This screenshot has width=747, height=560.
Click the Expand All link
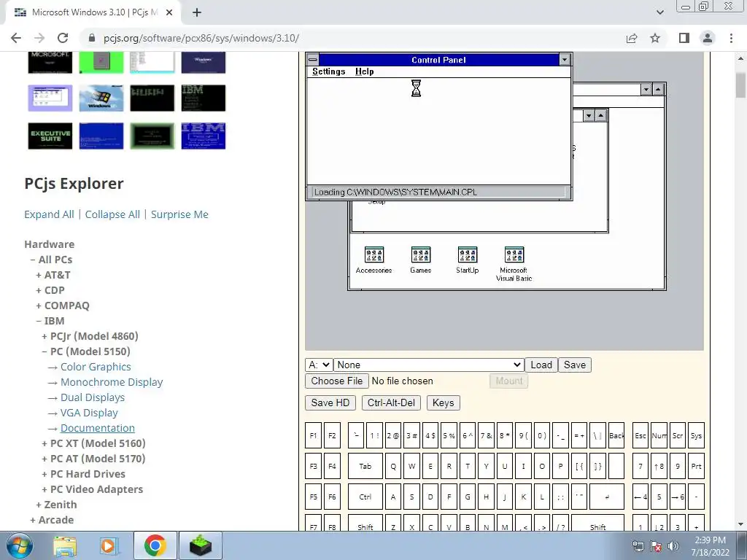click(x=49, y=214)
